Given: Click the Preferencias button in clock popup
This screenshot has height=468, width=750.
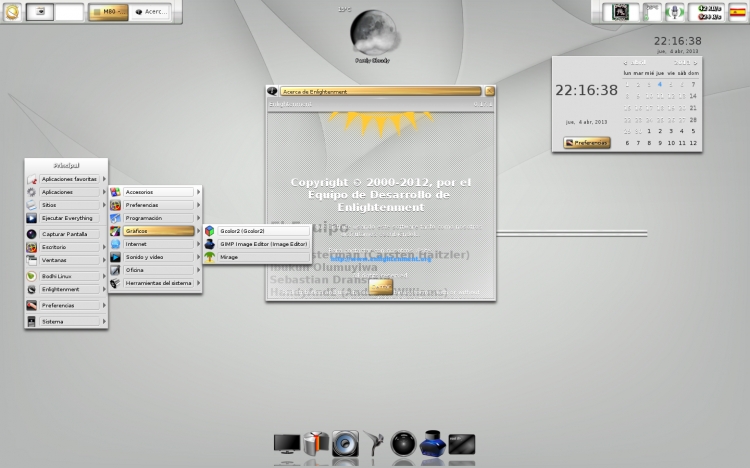Looking at the screenshot, I should click(x=587, y=143).
